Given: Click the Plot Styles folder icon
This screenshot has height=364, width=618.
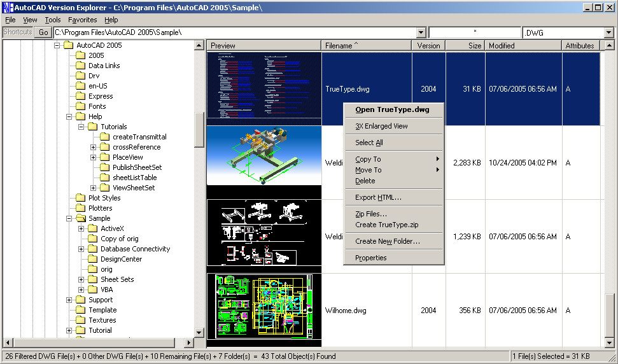Looking at the screenshot, I should [x=80, y=198].
